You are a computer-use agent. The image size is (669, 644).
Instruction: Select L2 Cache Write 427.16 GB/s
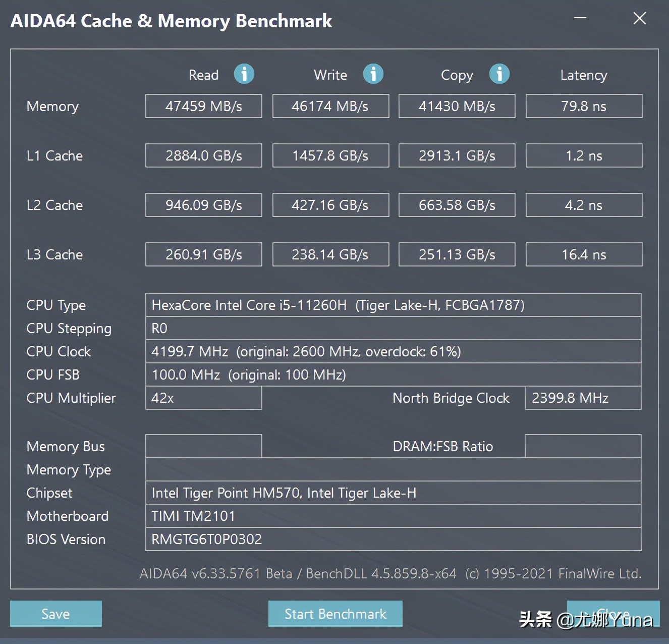point(331,205)
